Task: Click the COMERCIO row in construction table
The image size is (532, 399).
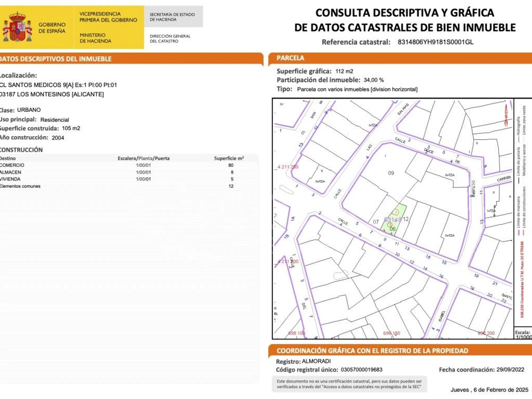Action: point(12,165)
